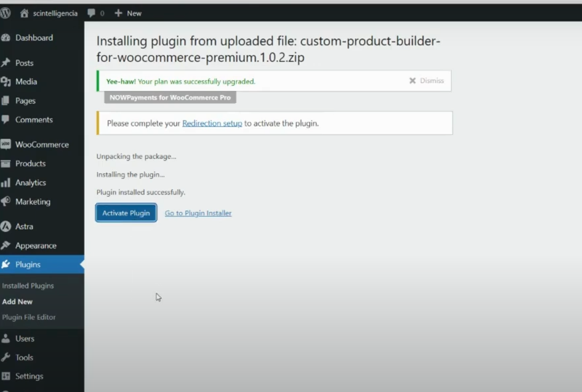Screen dimensions: 582x392
Task: Click the X icon beside Dismiss
Action: tap(412, 80)
